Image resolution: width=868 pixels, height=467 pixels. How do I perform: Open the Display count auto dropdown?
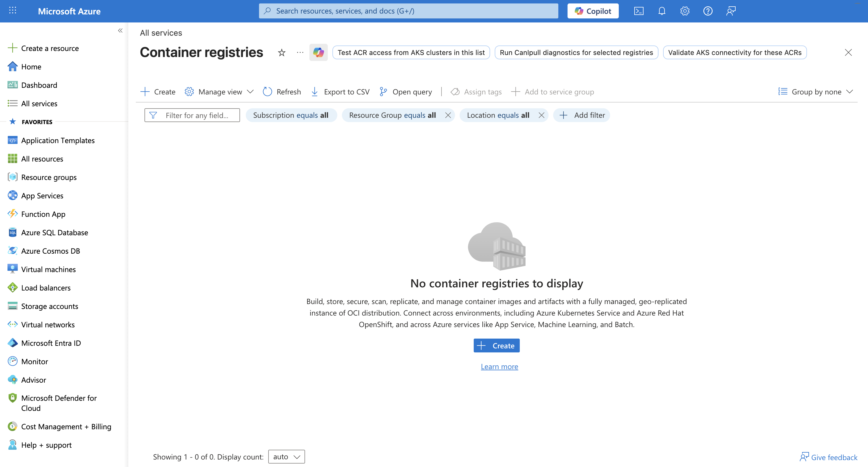pos(286,457)
